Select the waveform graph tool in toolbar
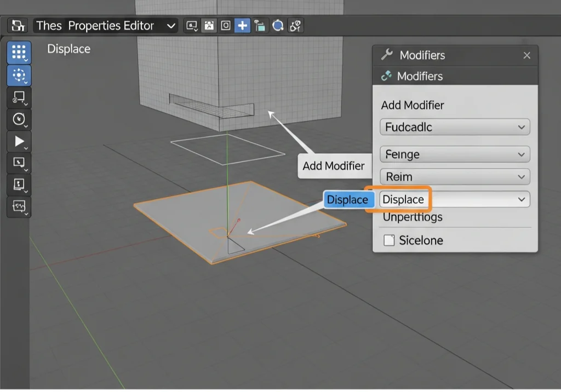This screenshot has height=392, width=561. tap(19, 206)
